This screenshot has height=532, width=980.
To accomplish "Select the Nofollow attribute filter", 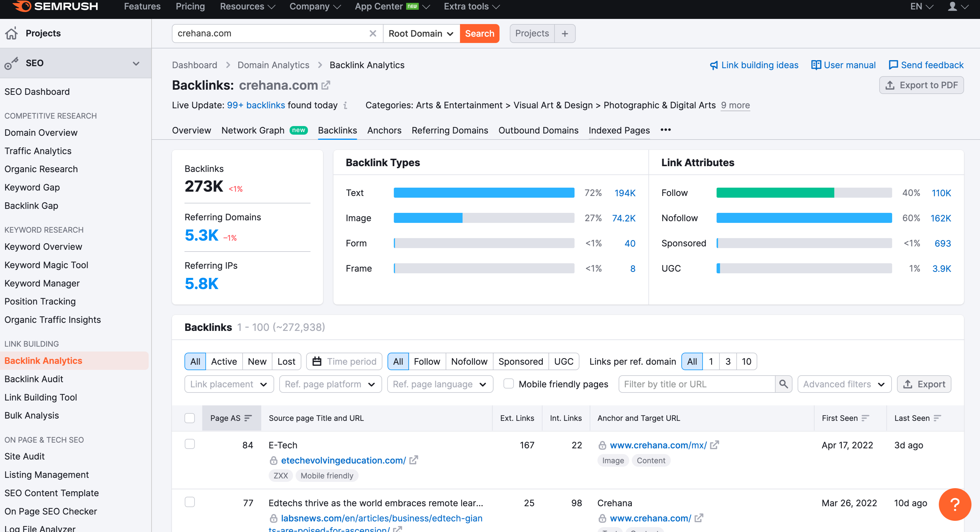I will click(469, 362).
